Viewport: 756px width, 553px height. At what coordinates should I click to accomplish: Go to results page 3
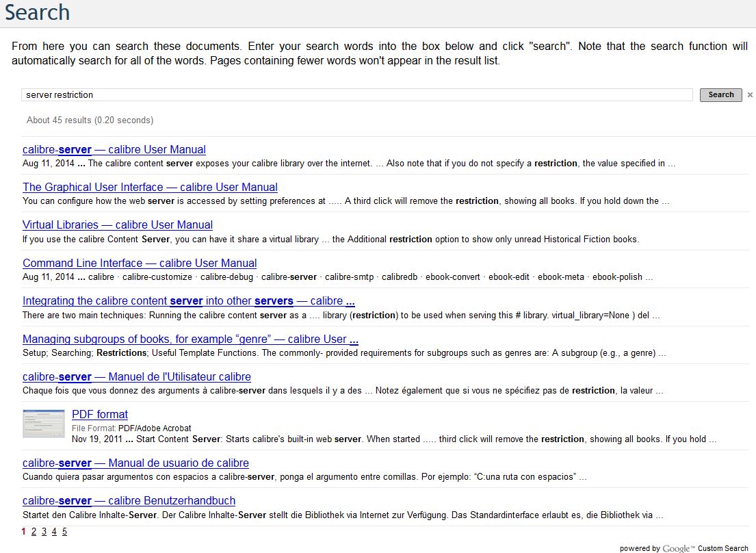[44, 531]
